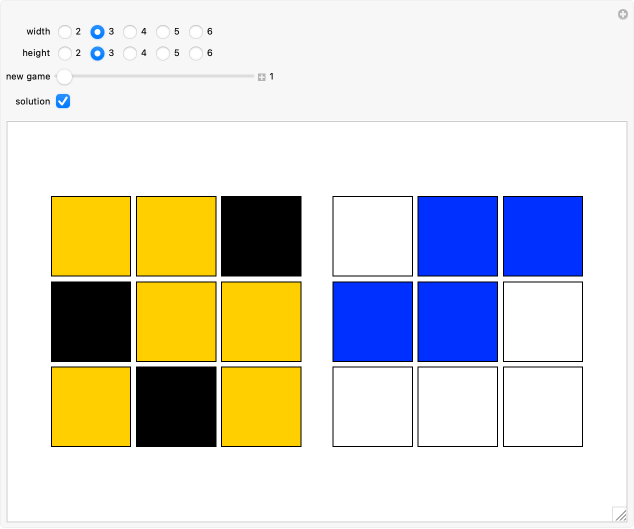Click the black middle-left tile of left grid
The width and height of the screenshot is (634, 529).
coord(91,321)
